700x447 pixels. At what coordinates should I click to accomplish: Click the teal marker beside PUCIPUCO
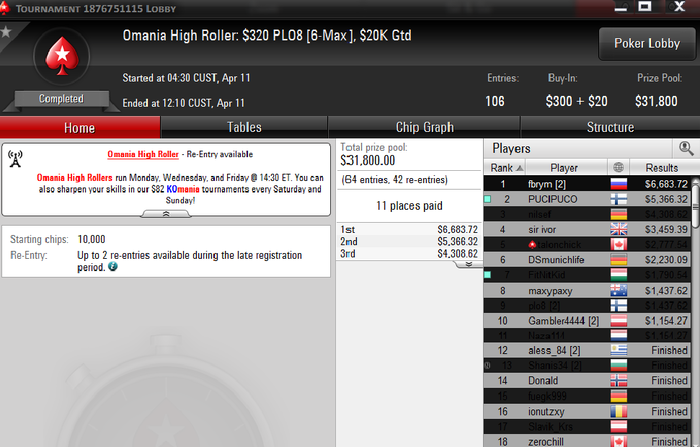click(x=488, y=199)
